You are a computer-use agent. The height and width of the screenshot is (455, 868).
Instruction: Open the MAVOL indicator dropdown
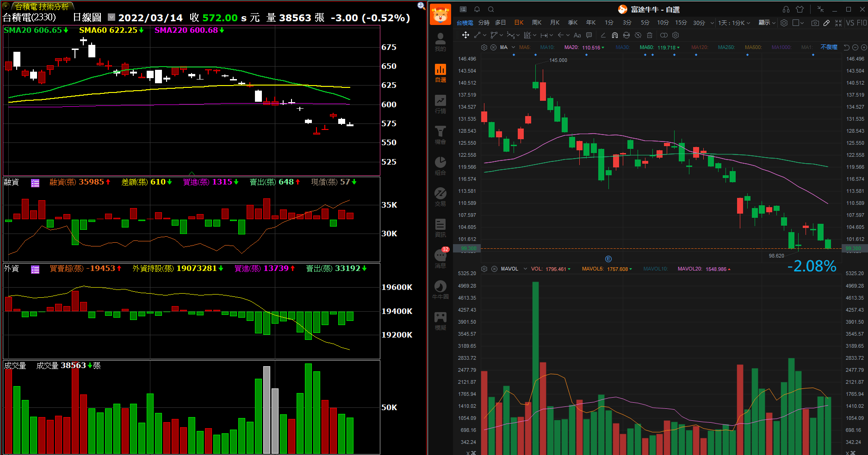coord(525,269)
